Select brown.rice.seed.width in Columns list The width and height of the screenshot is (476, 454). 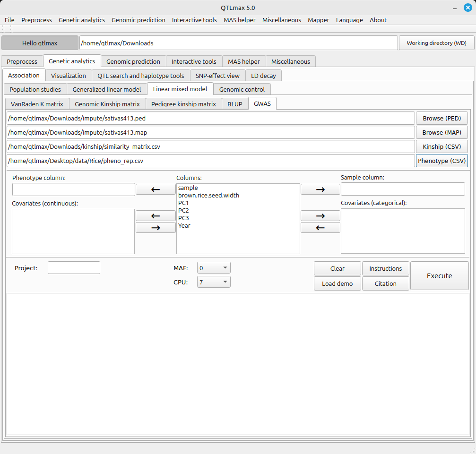tap(208, 195)
